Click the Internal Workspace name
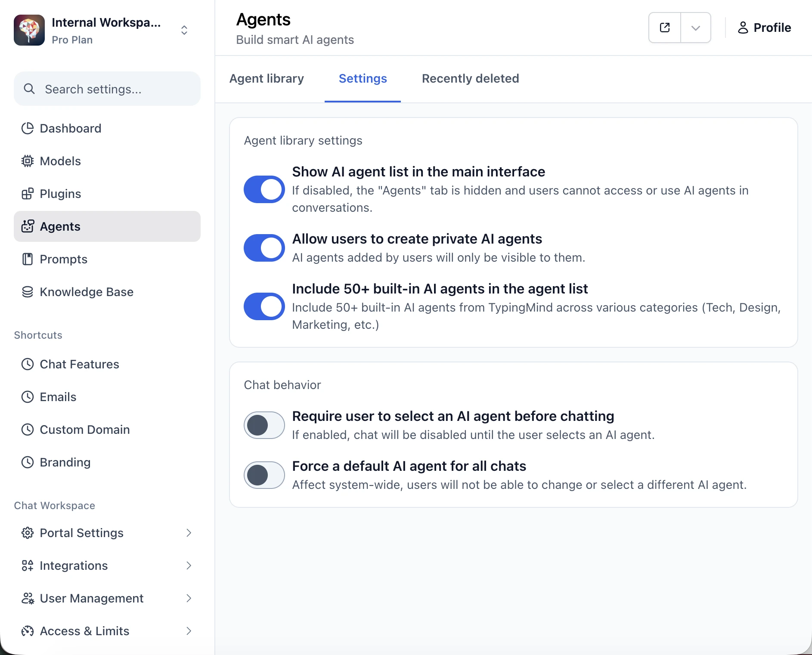The image size is (812, 655). [x=106, y=22]
